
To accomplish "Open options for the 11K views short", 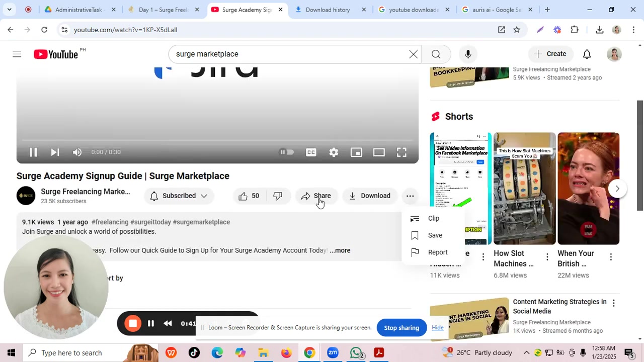I will pos(483,257).
